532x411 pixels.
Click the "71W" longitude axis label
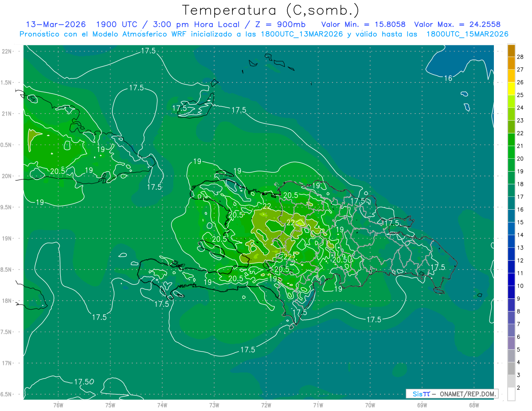pyautogui.click(x=318, y=405)
